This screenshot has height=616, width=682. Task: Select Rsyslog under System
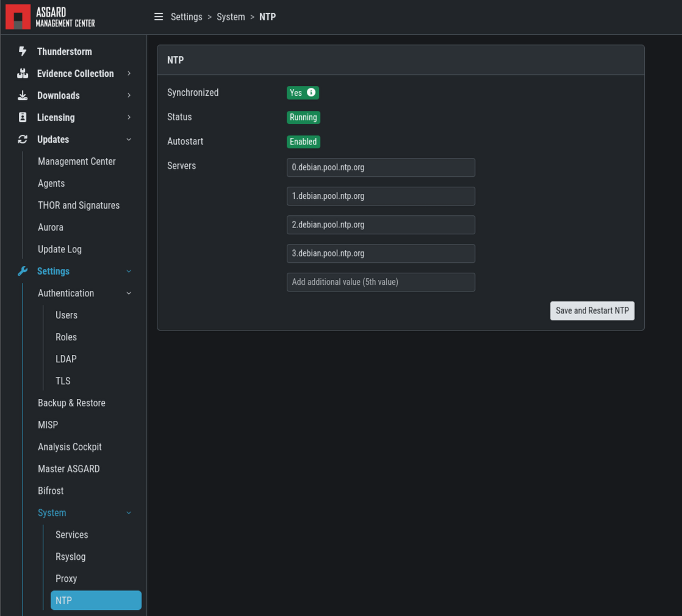[x=71, y=557]
